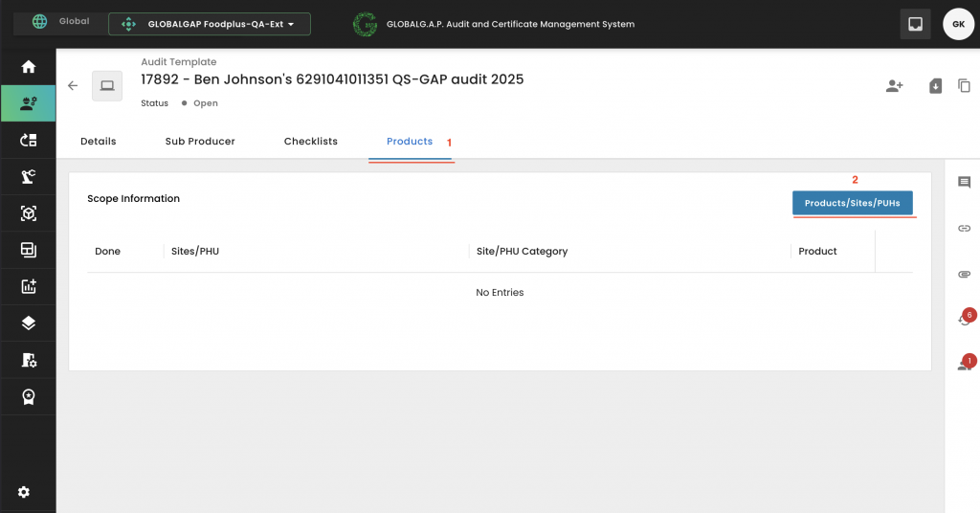Open the inbox icon in top bar
This screenshot has height=513, width=980.
[x=915, y=24]
